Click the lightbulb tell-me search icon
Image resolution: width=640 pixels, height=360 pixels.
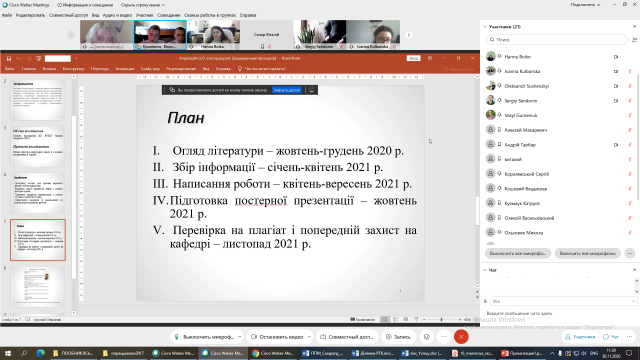[240, 69]
